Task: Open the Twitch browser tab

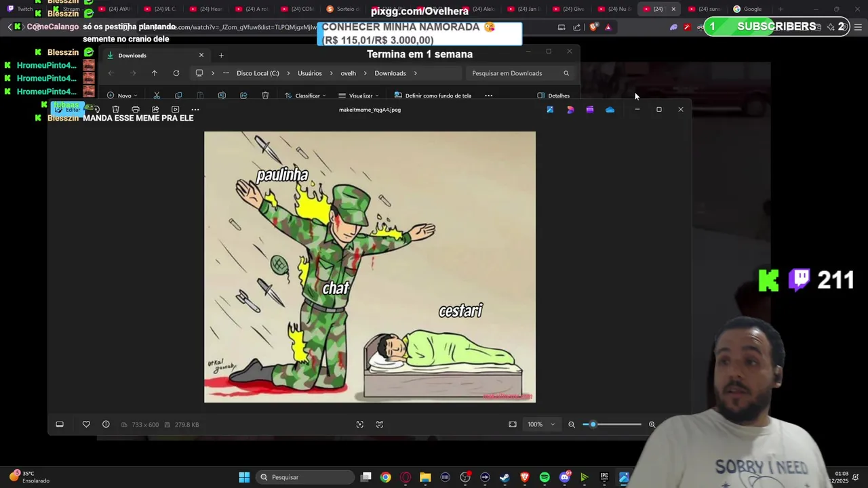Action: coord(20,9)
